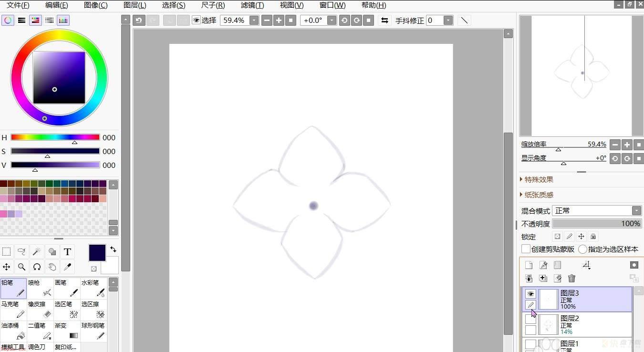Choose the 渐变 gradient tool
The width and height of the screenshot is (644, 352).
[x=67, y=331]
